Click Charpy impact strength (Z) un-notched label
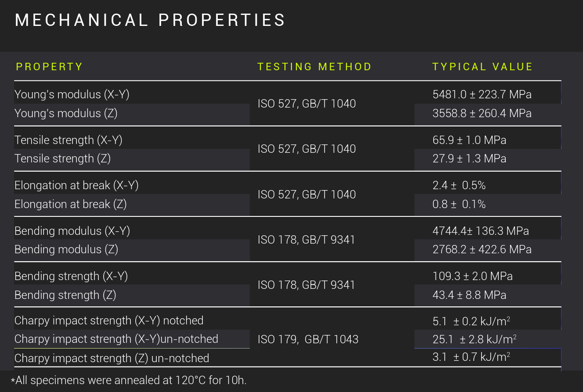583x392 pixels. [x=112, y=358]
